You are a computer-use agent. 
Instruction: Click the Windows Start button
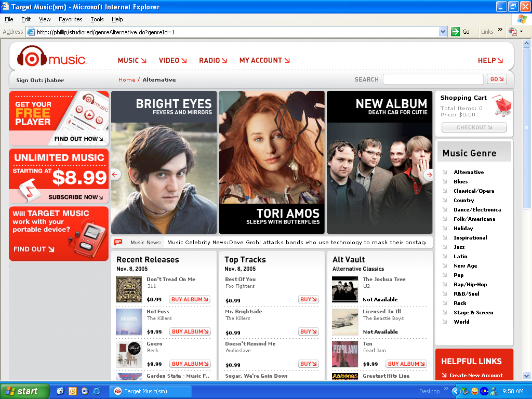click(25, 391)
